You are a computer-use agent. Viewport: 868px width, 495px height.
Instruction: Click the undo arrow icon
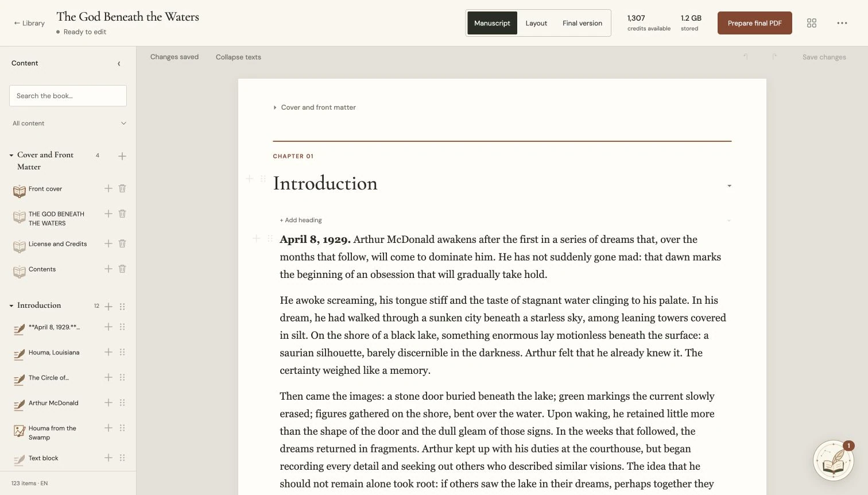point(746,57)
